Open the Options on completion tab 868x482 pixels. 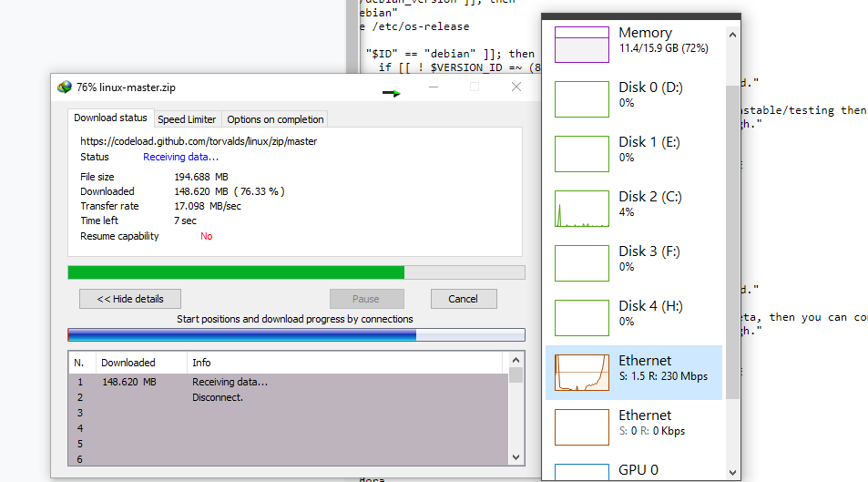(x=275, y=119)
